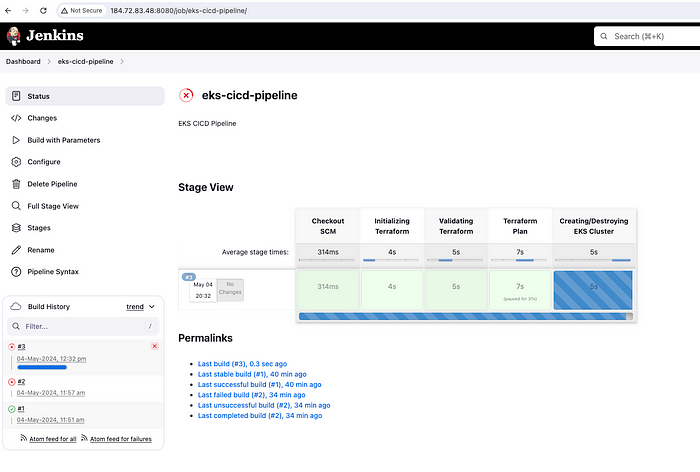The image size is (700, 472).
Task: Open Last completed build (#2) permalink
Action: pyautogui.click(x=260, y=415)
